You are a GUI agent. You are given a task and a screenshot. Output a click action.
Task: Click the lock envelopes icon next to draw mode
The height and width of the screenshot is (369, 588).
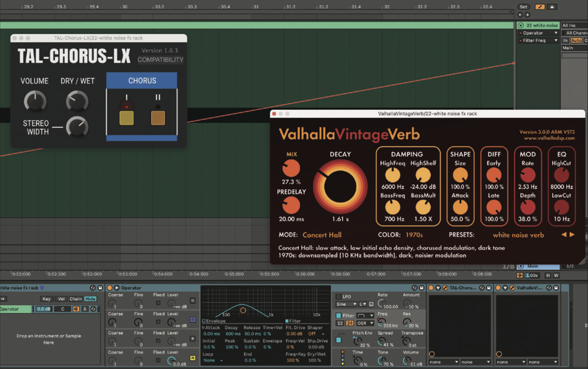pos(552,7)
